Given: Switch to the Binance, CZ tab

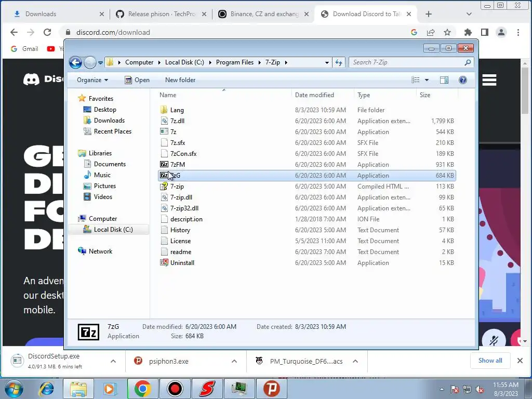Looking at the screenshot, I should click(263, 14).
